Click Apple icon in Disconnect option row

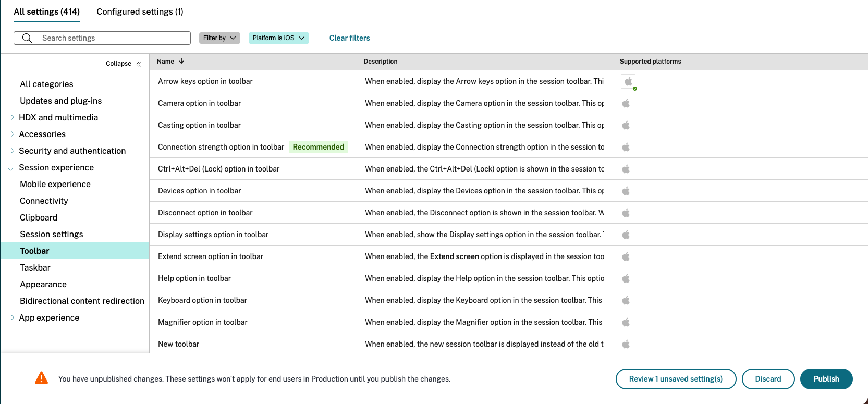[x=626, y=213]
